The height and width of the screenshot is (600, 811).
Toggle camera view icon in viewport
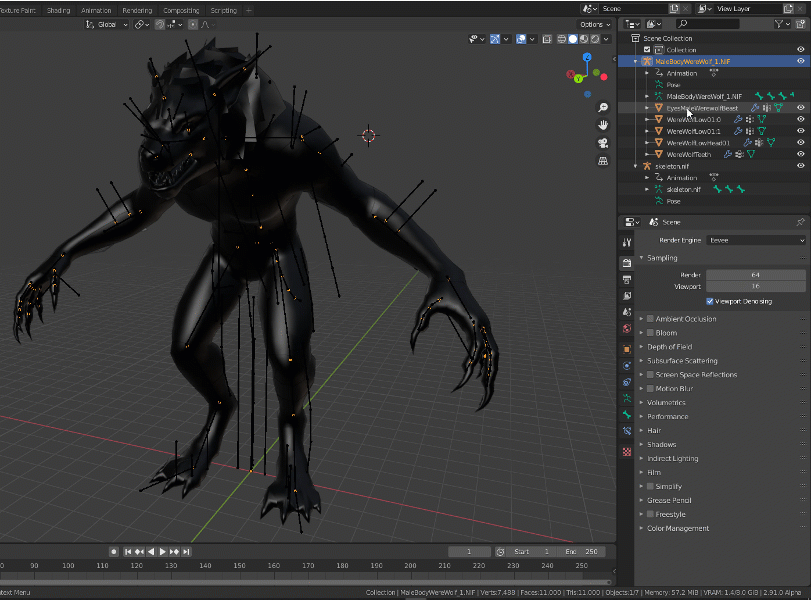coord(603,143)
